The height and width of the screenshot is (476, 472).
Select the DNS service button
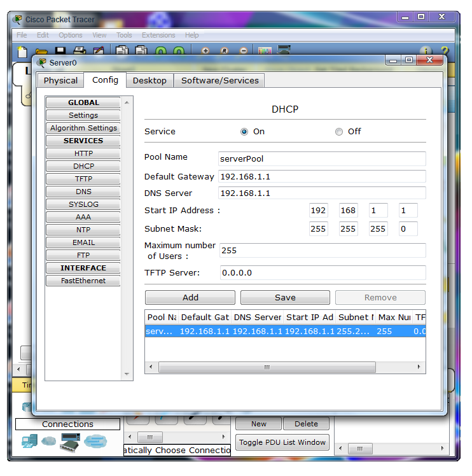point(83,192)
